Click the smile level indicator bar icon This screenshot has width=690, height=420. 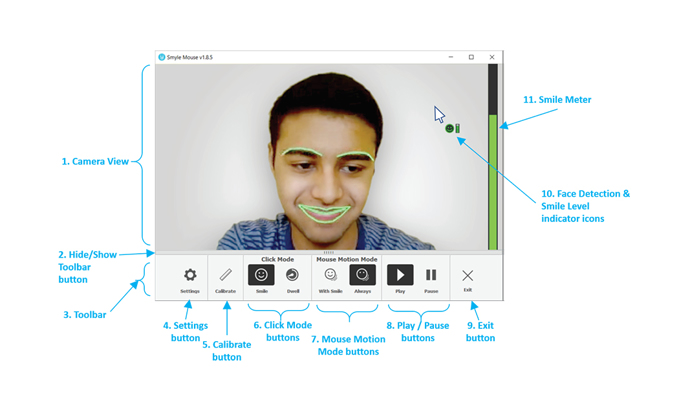pyautogui.click(x=458, y=128)
